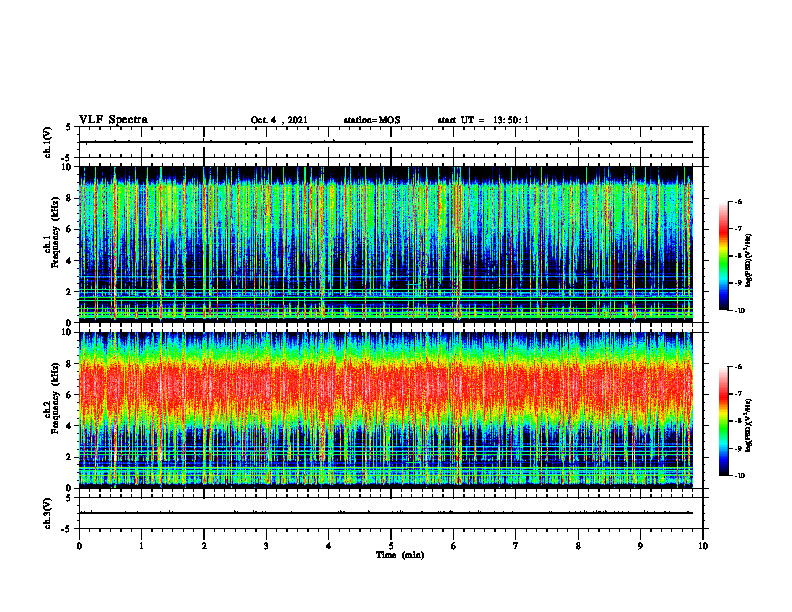The width and height of the screenshot is (792, 612).
Task: Click the "Time (min)" axis title
Action: coord(400,555)
